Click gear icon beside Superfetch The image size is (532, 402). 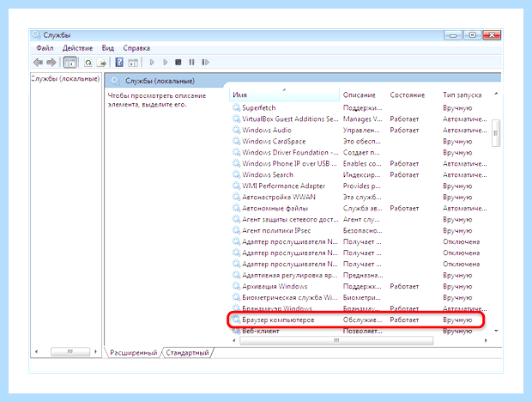(x=236, y=107)
